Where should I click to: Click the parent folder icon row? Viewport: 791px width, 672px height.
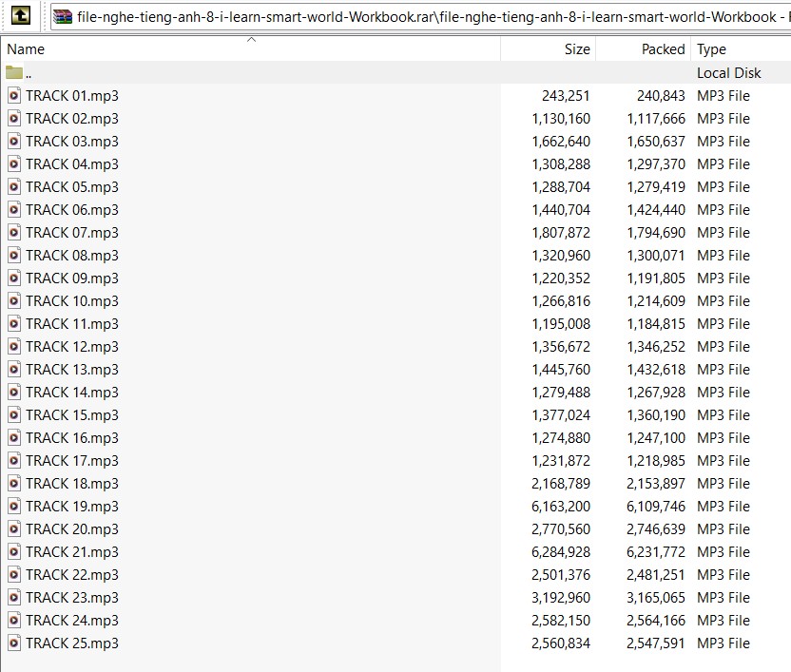point(14,73)
